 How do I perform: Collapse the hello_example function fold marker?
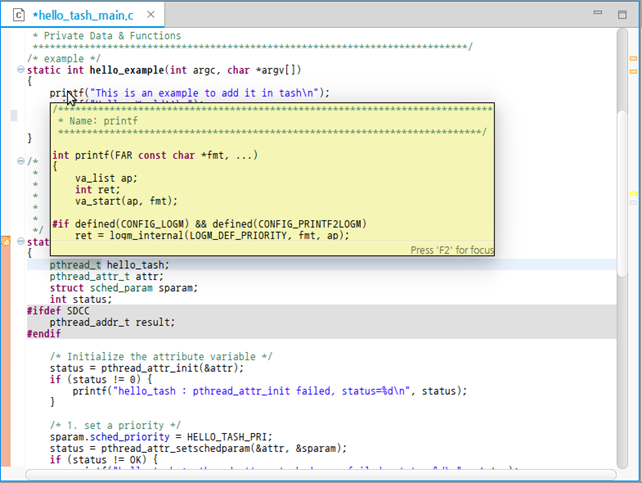[21, 69]
